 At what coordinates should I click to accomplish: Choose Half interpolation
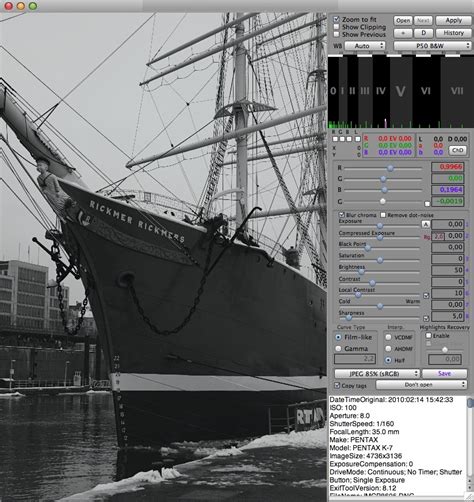pyautogui.click(x=388, y=360)
